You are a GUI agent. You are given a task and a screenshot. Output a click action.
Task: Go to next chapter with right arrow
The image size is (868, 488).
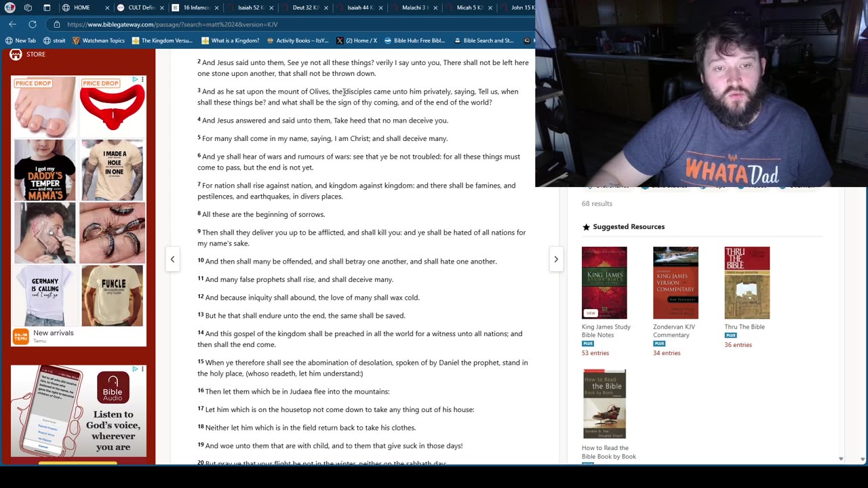click(556, 259)
